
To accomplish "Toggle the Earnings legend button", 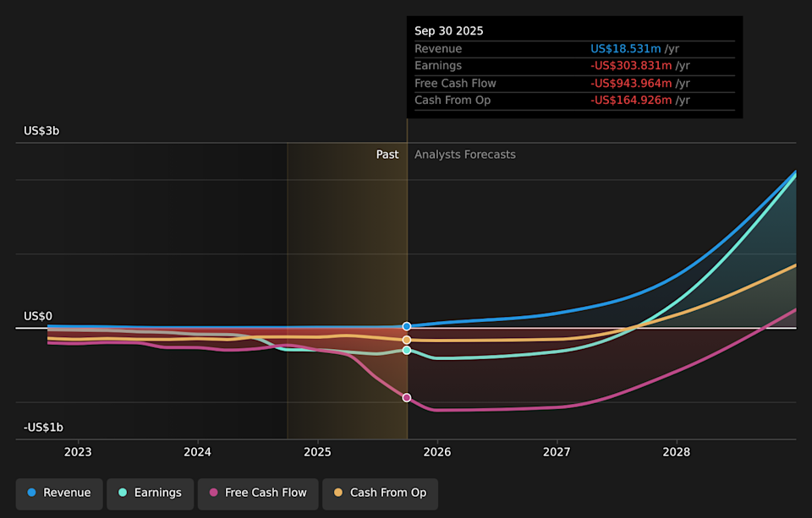I will coord(150,493).
